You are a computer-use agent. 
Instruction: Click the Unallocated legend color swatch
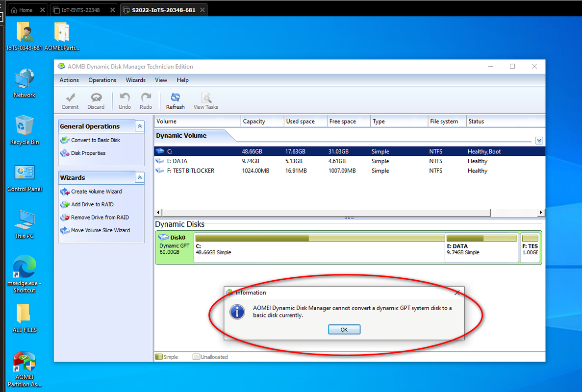click(x=196, y=357)
